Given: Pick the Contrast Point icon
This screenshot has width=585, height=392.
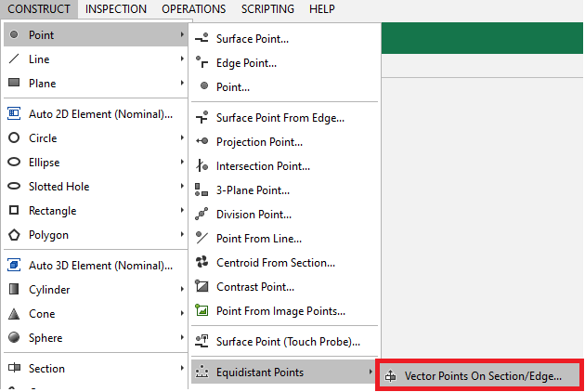Looking at the screenshot, I should click(202, 287).
